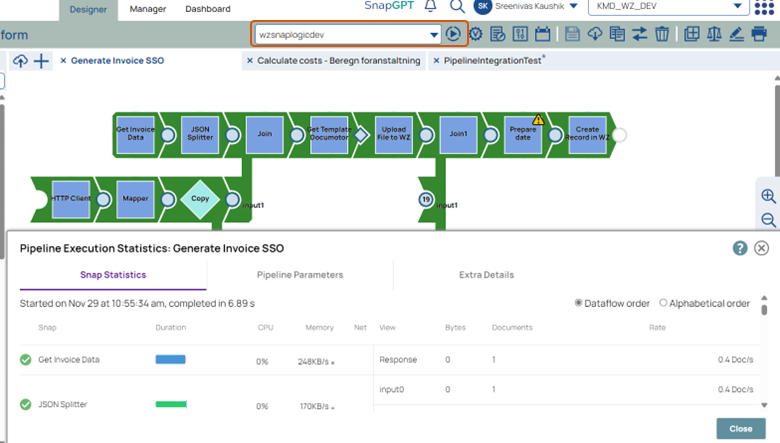Click the help question mark icon
780x443 pixels.
740,248
